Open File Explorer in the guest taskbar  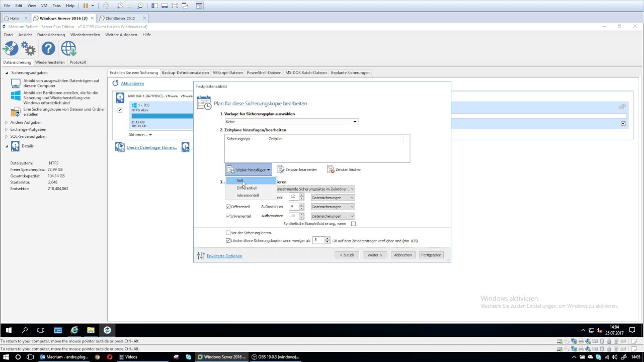91,330
